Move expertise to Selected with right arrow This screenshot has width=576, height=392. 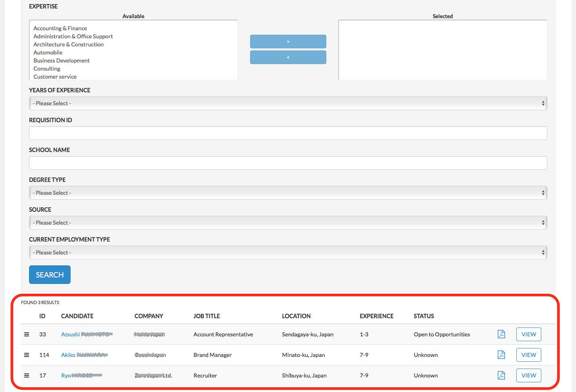point(288,42)
